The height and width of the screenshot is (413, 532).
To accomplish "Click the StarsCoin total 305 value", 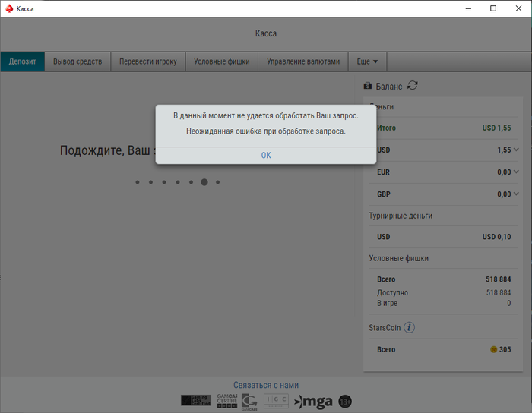I will [x=505, y=349].
